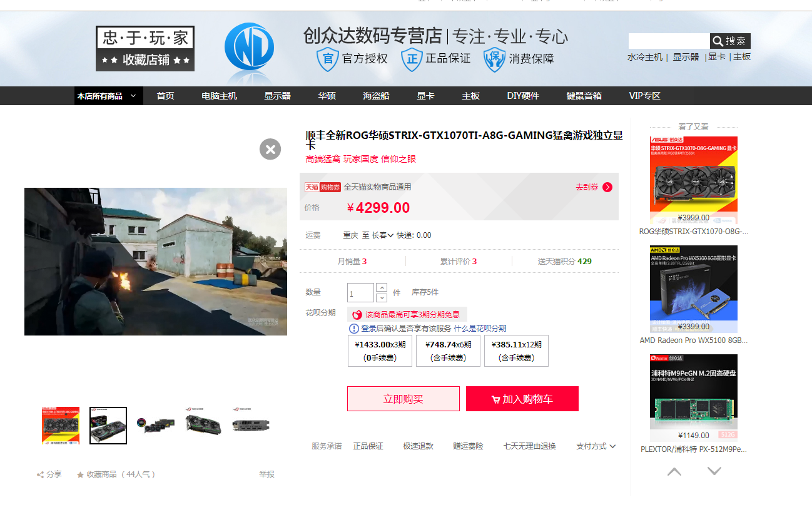812x507 pixels.
Task: Click the 收藏店铺 banner button
Action: point(146,60)
